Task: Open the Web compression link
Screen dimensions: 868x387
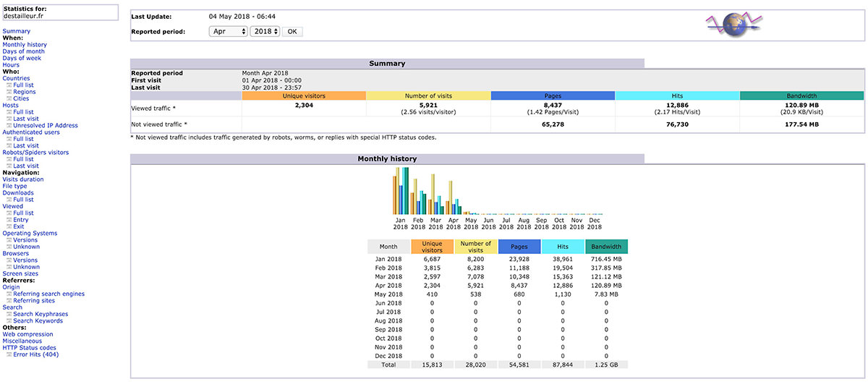Action: (27, 335)
